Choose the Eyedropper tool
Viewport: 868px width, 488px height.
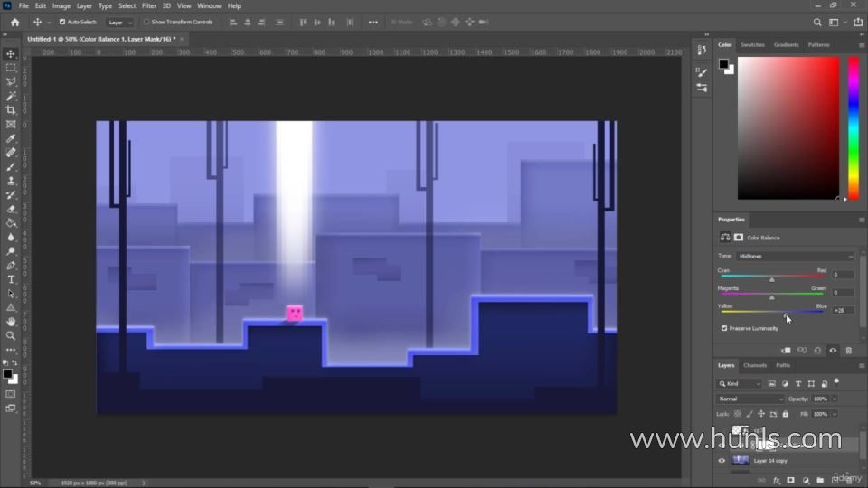pos(11,138)
